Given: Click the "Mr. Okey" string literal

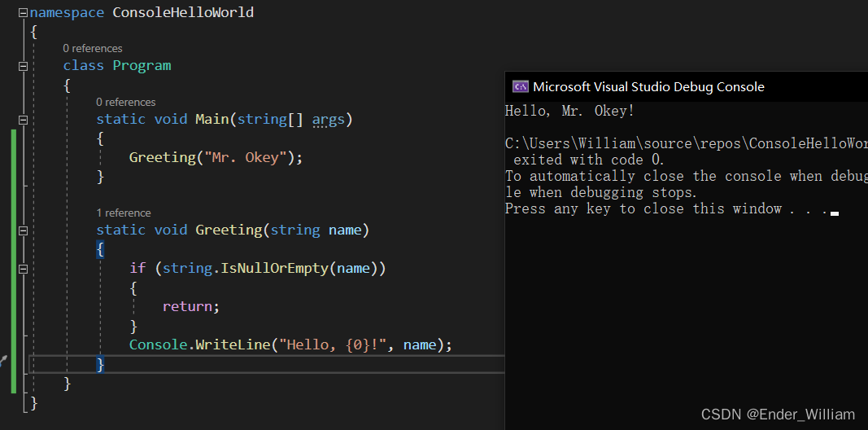Looking at the screenshot, I should (246, 157).
